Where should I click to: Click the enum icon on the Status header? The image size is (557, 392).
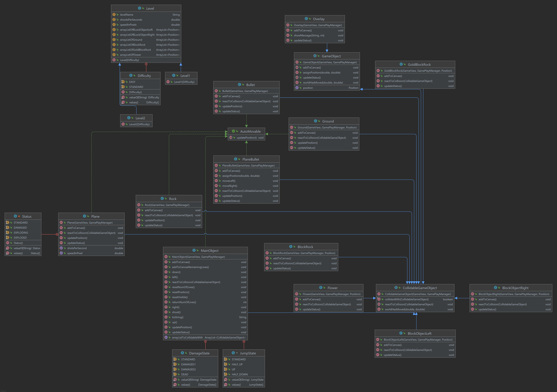15,216
